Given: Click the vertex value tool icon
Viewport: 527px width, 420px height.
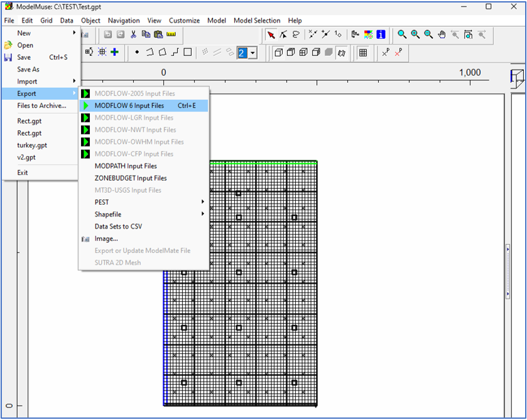Looking at the screenshot, I should tap(338, 35).
